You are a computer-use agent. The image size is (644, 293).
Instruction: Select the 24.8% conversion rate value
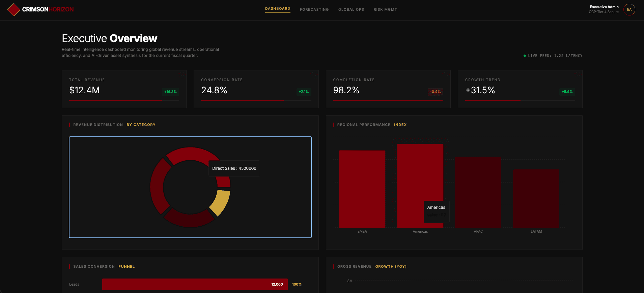(x=214, y=90)
